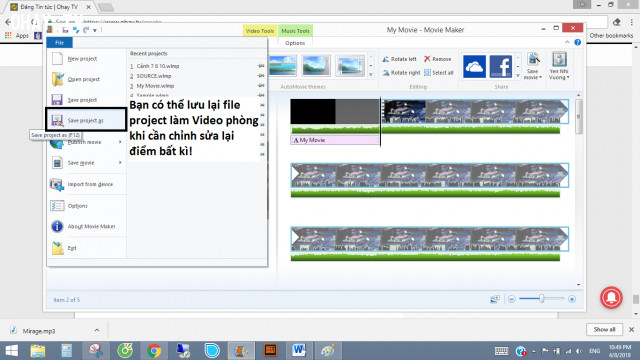The image size is (640, 360).
Task: Pin the SOURCE.wlmp recent project
Action: coord(261,76)
